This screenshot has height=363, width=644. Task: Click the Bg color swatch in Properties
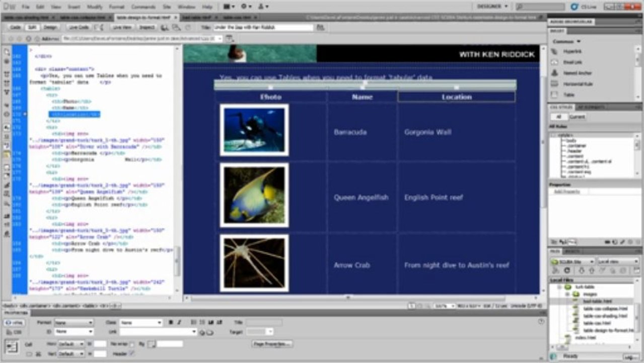152,344
